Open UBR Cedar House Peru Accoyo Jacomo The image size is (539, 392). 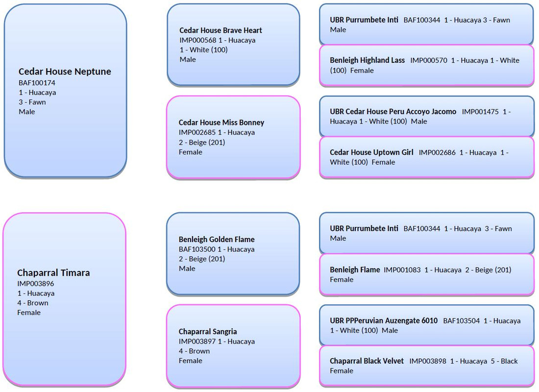point(427,116)
